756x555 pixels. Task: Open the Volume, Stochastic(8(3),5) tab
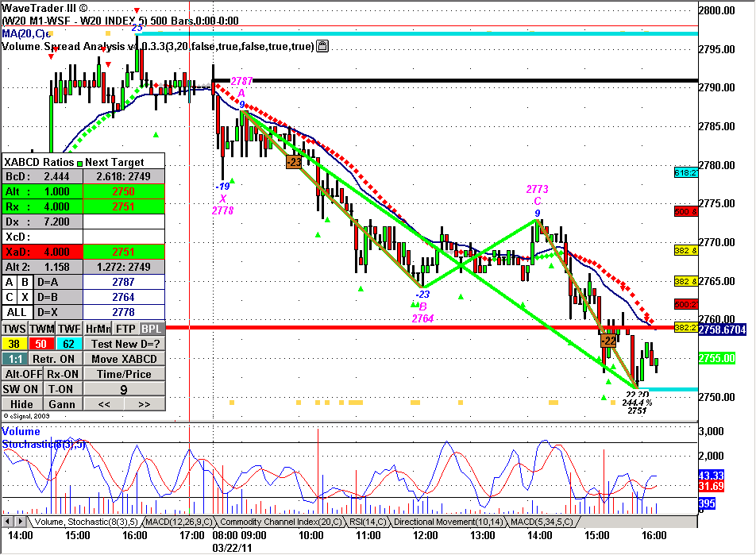point(85,522)
